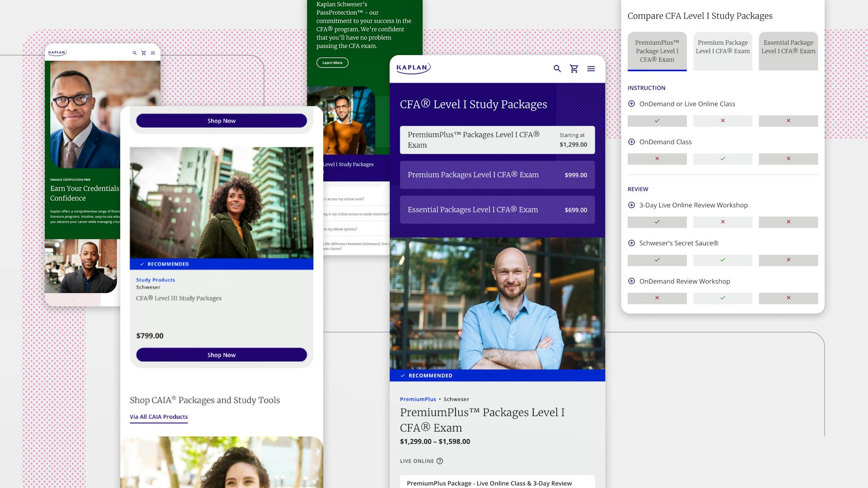Open the shopping cart in large Kaplan header
This screenshot has height=488, width=868.
[x=574, y=69]
